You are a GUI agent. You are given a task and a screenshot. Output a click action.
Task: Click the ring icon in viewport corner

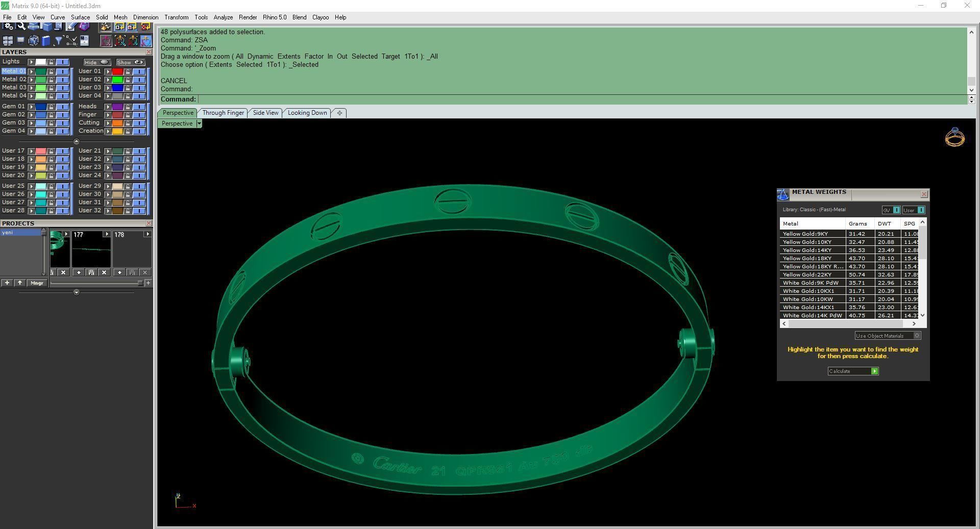click(954, 137)
